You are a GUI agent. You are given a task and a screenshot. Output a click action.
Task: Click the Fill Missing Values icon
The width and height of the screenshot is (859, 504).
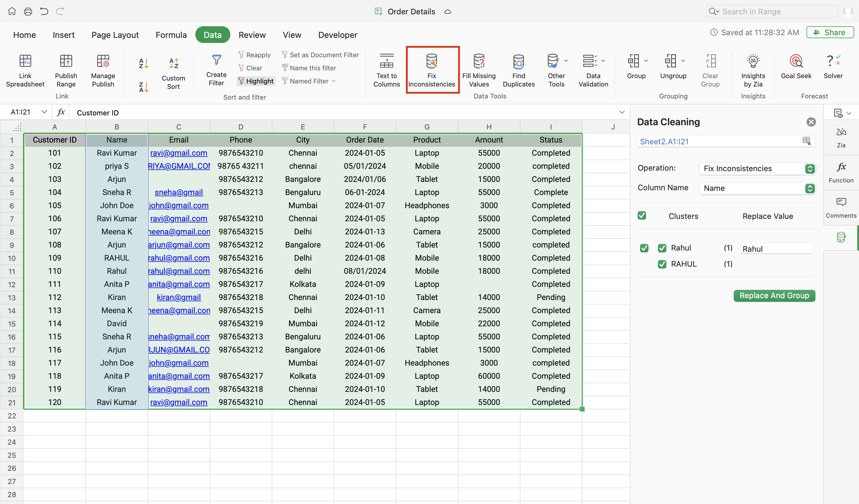click(479, 61)
